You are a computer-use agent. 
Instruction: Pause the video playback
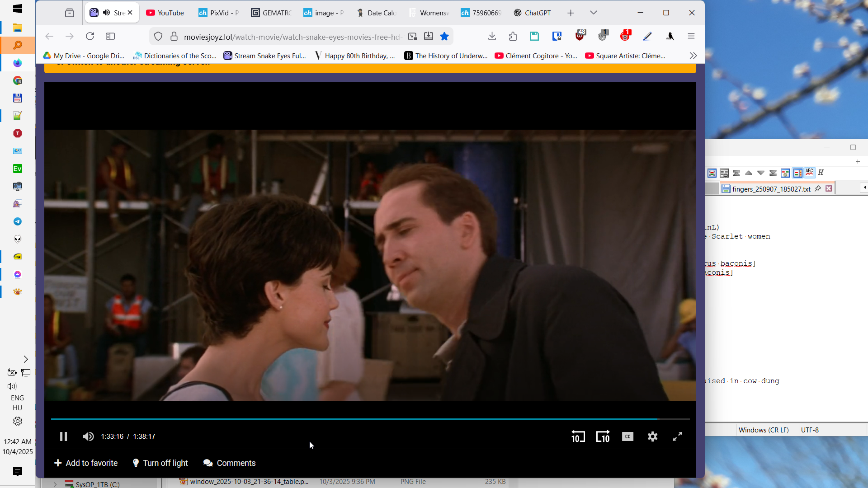pos(63,436)
